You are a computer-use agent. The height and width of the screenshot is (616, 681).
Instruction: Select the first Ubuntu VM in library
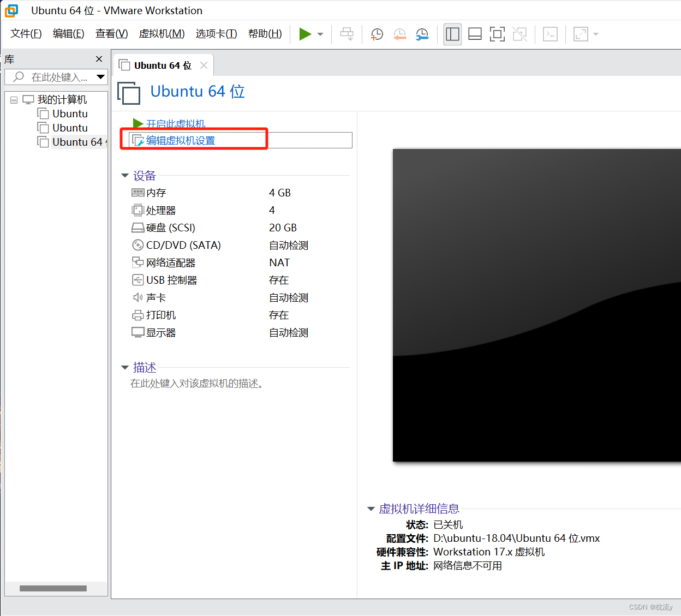pos(70,113)
